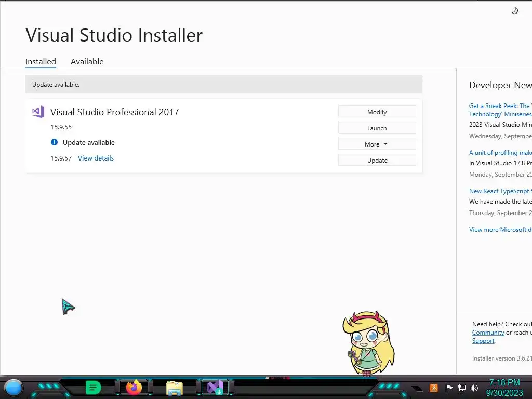This screenshot has height=399, width=532.
Task: Open the Action Center flag tray icon
Action: click(449, 388)
